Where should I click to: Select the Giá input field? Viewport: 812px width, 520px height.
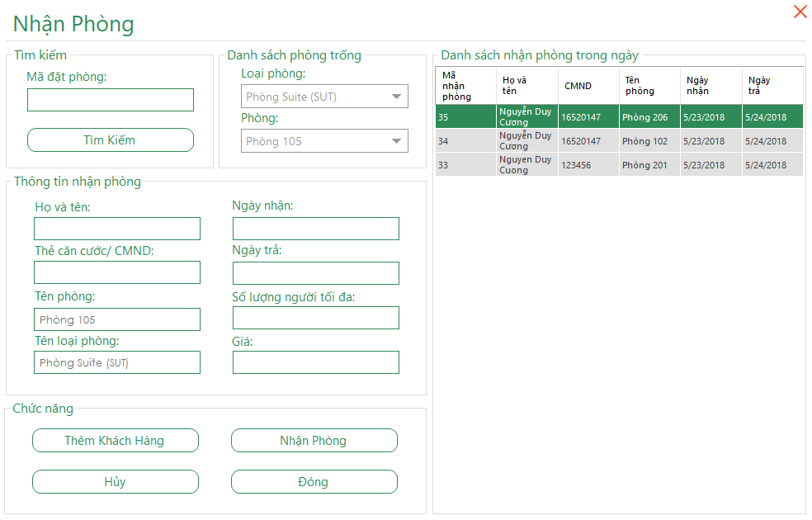tap(315, 362)
